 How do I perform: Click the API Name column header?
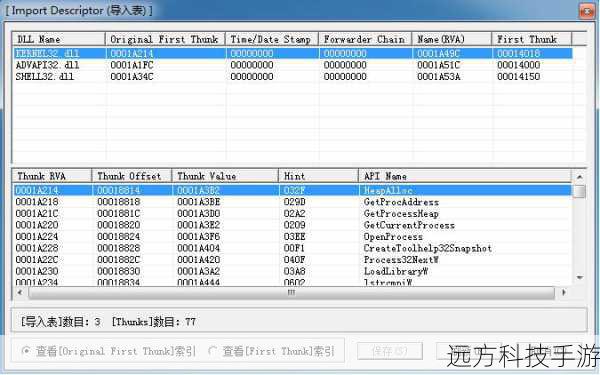click(465, 176)
